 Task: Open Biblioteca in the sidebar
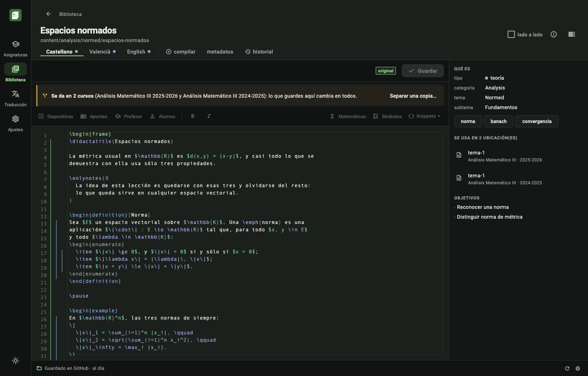[x=16, y=73]
